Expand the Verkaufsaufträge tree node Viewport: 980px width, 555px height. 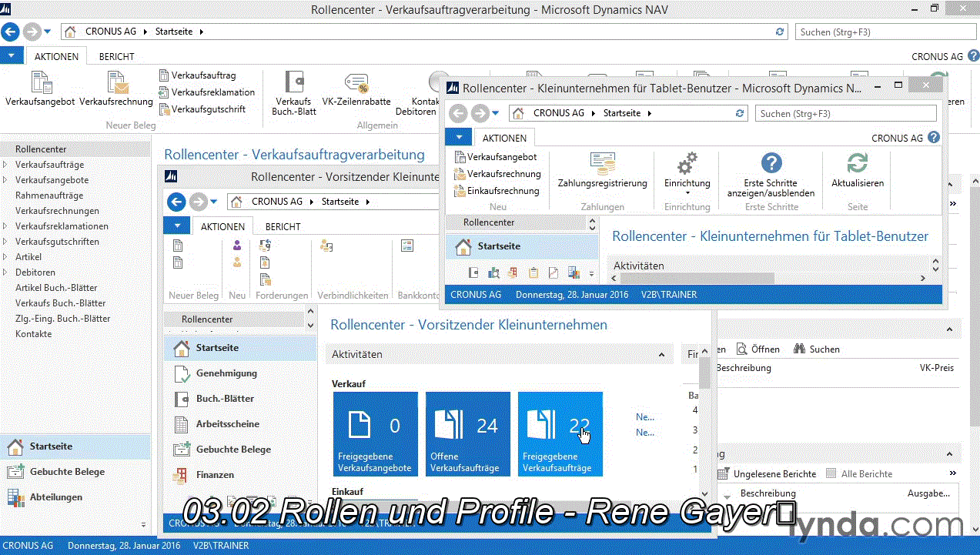tap(5, 165)
